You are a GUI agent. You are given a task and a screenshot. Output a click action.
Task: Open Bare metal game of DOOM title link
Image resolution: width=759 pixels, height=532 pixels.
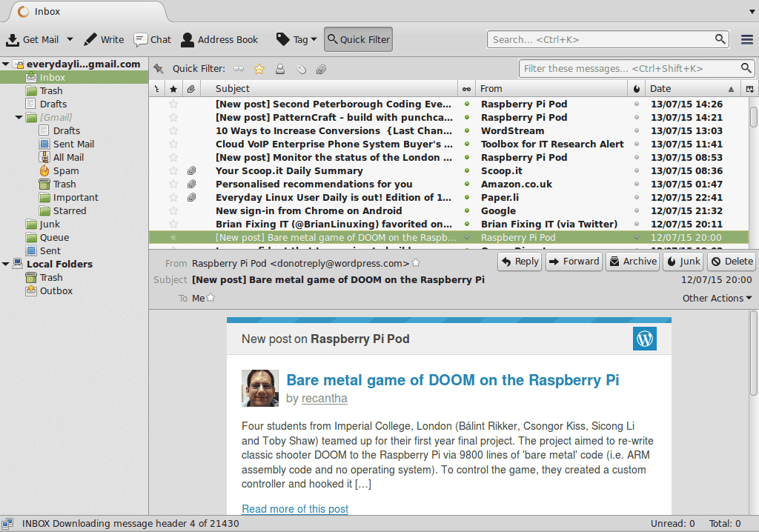click(x=453, y=380)
